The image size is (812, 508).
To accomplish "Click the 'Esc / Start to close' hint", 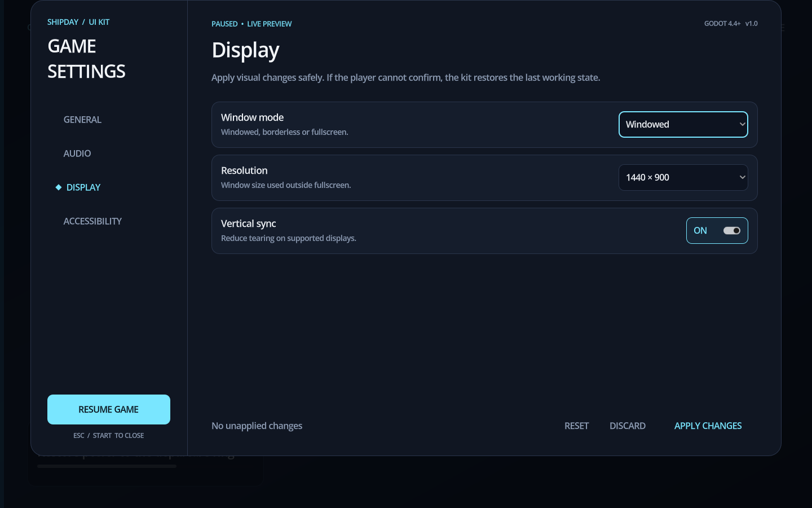I will [109, 436].
